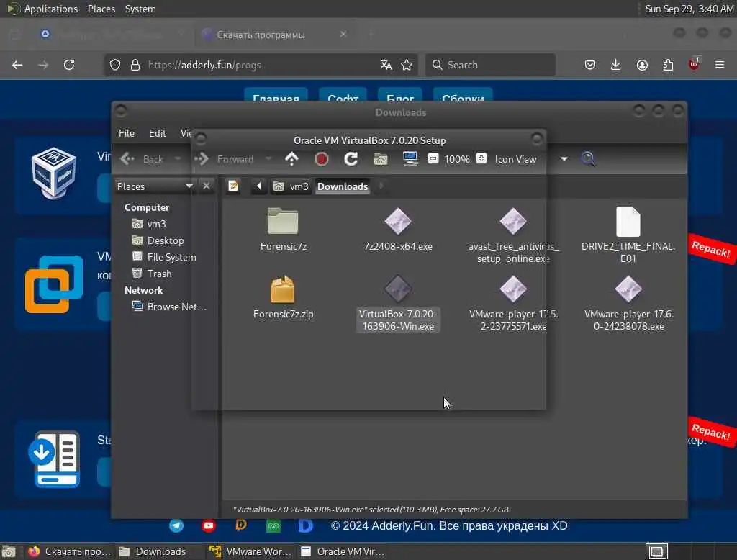This screenshot has width=737, height=560.
Task: Open System menu in top panel
Action: click(x=140, y=9)
